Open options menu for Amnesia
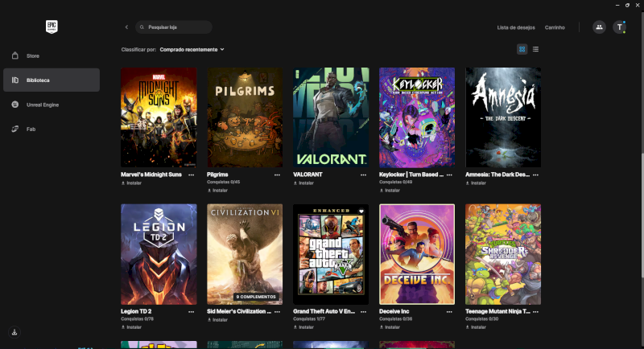The height and width of the screenshot is (349, 644). pyautogui.click(x=535, y=174)
